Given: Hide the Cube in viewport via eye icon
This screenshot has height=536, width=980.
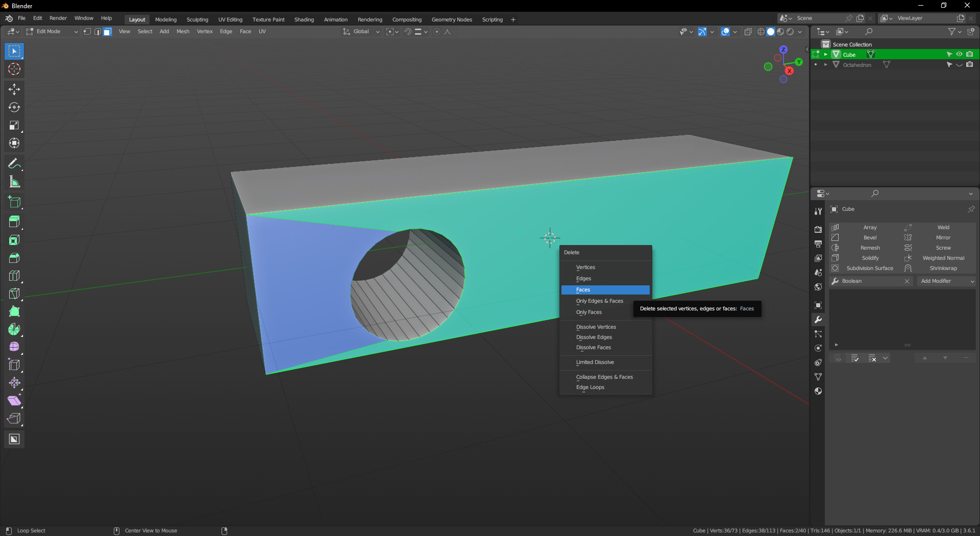Looking at the screenshot, I should 959,54.
